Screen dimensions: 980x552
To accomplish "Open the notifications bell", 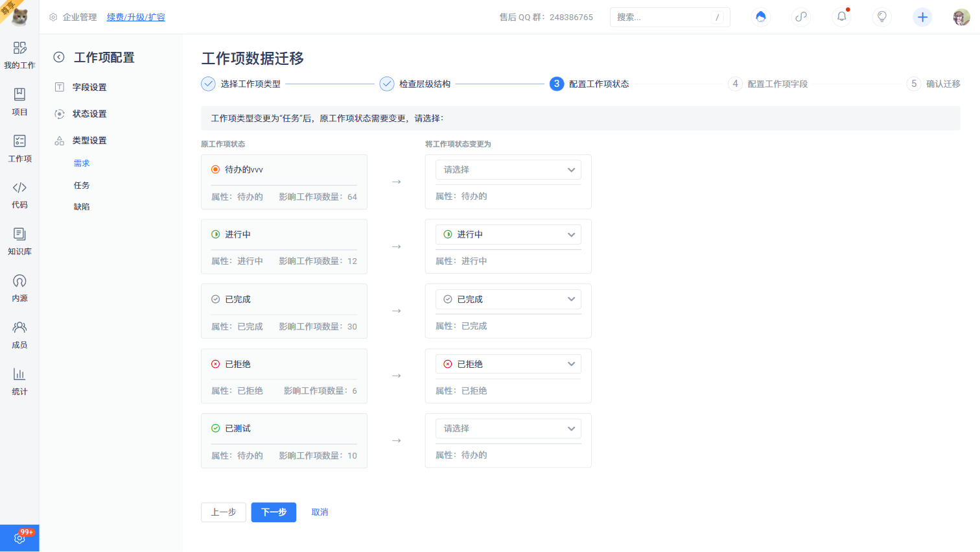I will tap(841, 17).
